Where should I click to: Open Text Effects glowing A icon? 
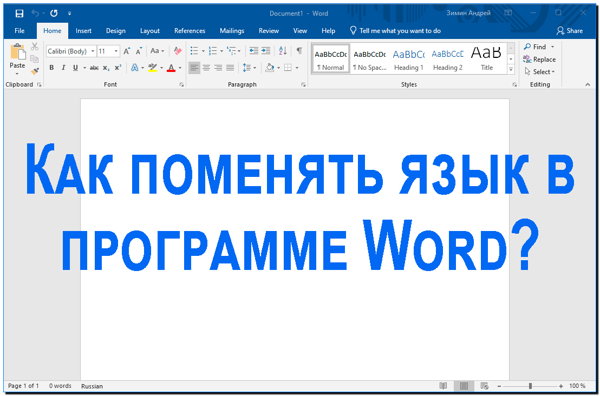pos(134,68)
